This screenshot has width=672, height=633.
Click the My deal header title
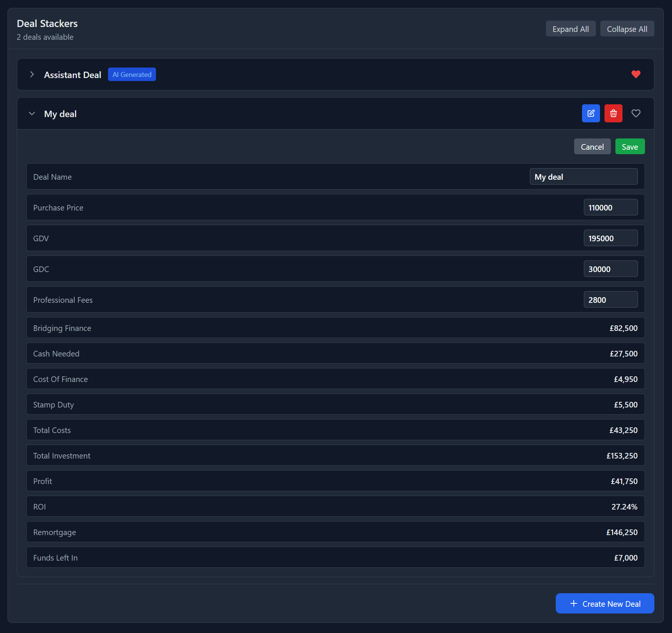[x=60, y=114]
